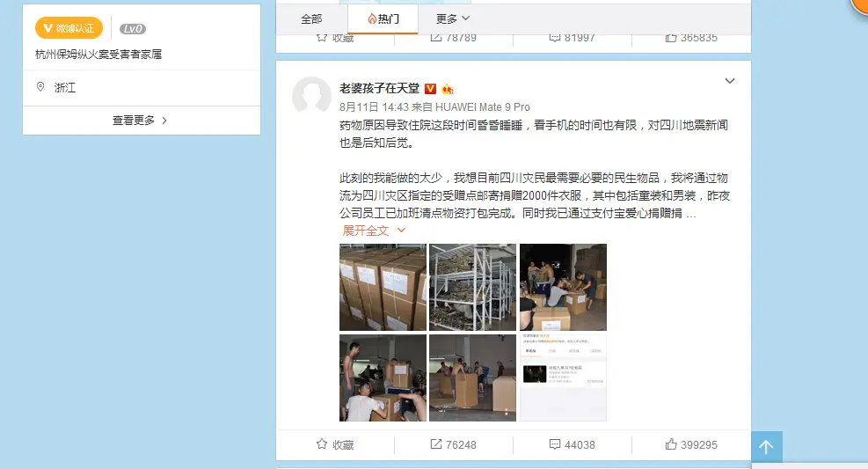
Task: Open the profile of 老婆孩子在天堂
Action: 379,89
